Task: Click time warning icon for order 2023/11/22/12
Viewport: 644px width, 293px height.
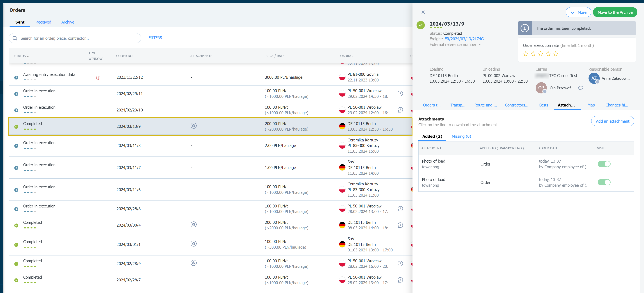Action: coord(98,78)
